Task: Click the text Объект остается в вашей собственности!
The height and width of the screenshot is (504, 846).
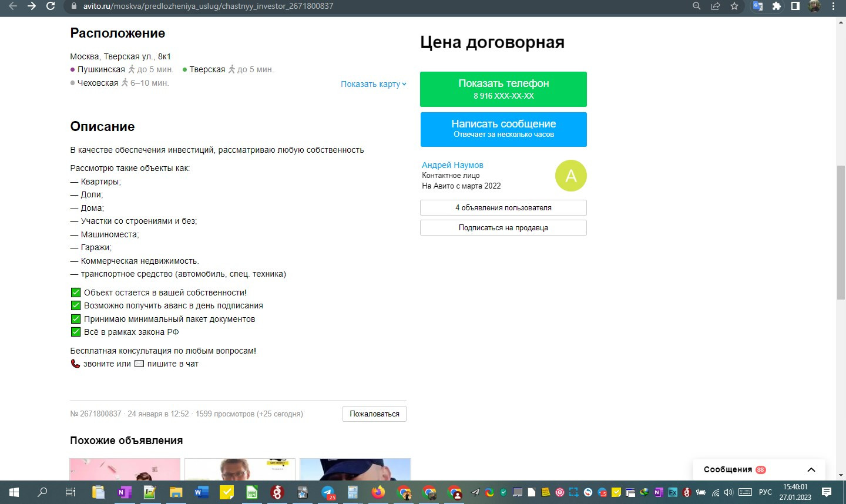Action: (165, 293)
